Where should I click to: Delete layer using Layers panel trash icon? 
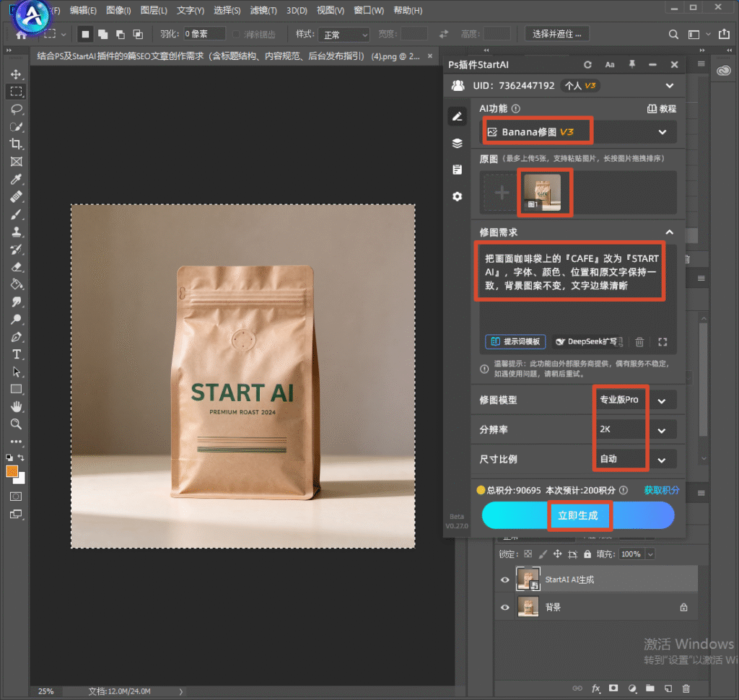(686, 688)
